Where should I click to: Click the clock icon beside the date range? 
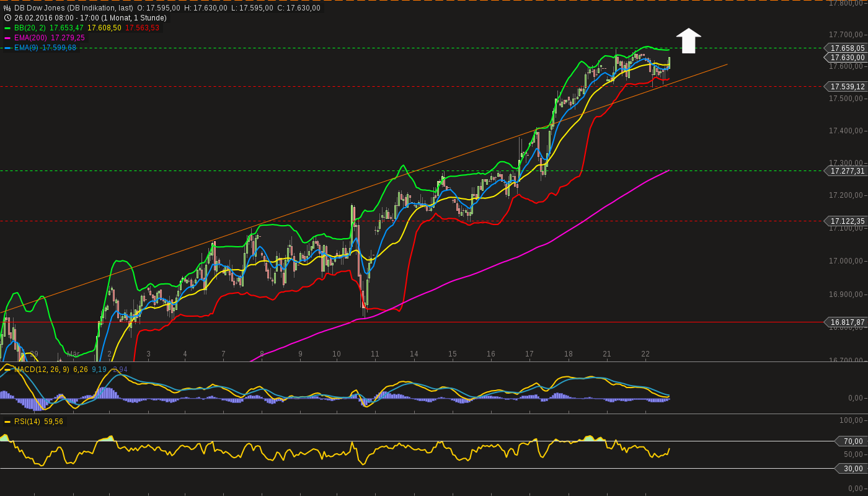click(7, 18)
